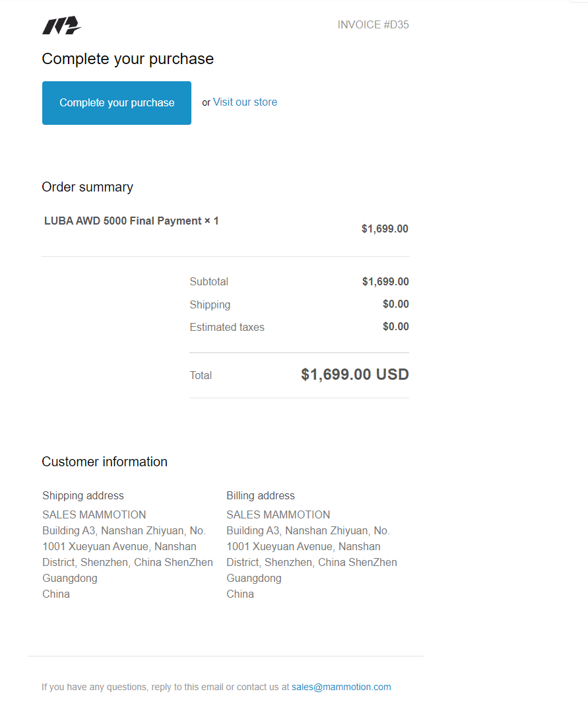
Task: Click the Subtotal amount $1,699.00
Action: click(x=385, y=281)
